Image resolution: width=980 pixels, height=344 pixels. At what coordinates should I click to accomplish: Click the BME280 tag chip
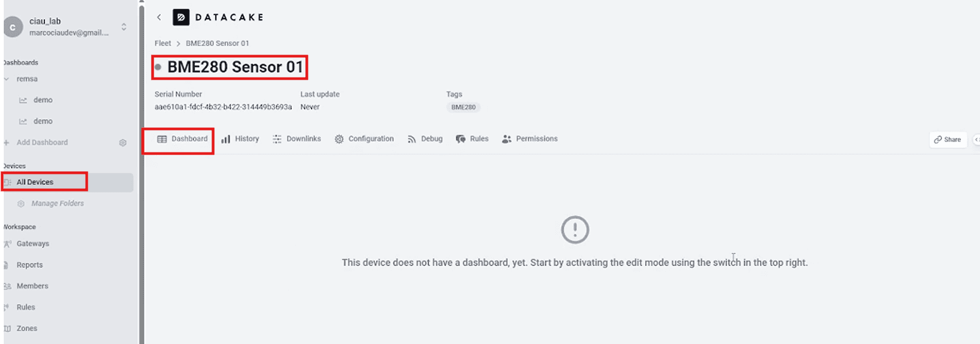463,107
